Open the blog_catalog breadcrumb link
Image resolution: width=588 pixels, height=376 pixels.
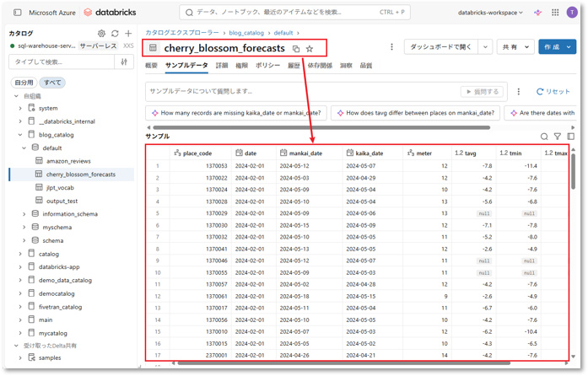246,33
